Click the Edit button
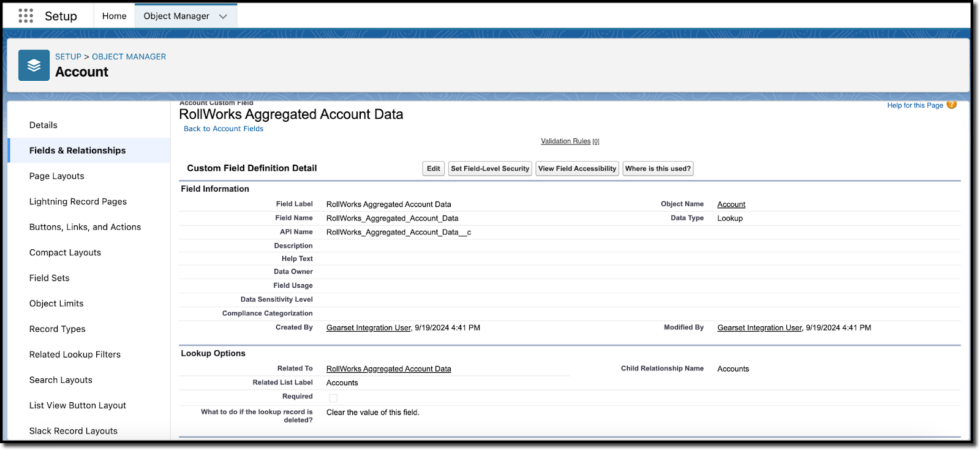Viewport: 980px width, 450px height. [x=433, y=168]
